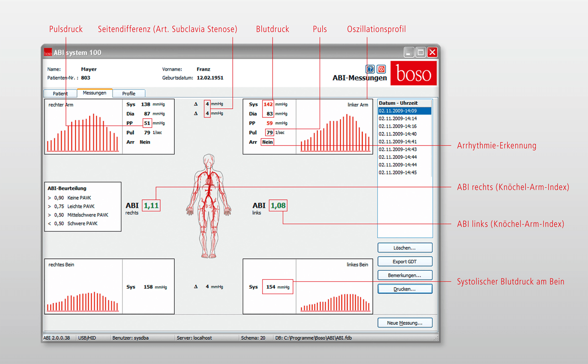Open Bemerkungen dialog
This screenshot has height=364, width=588.
tap(405, 275)
